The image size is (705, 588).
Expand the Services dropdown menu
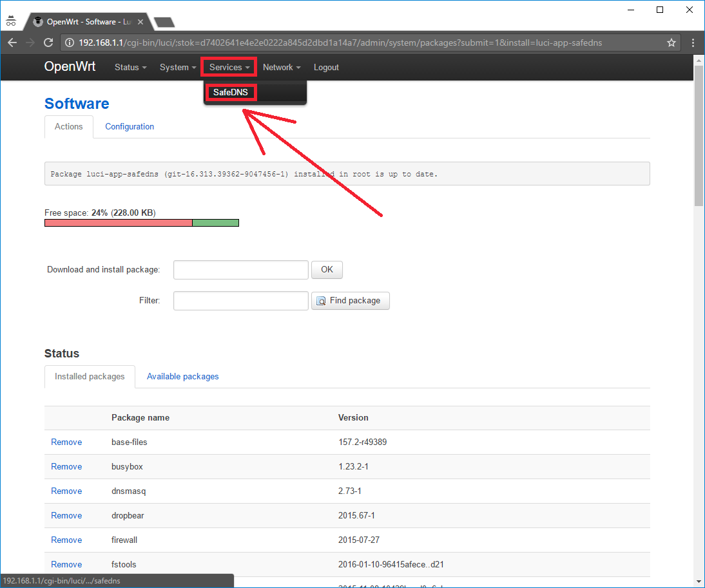pyautogui.click(x=229, y=68)
